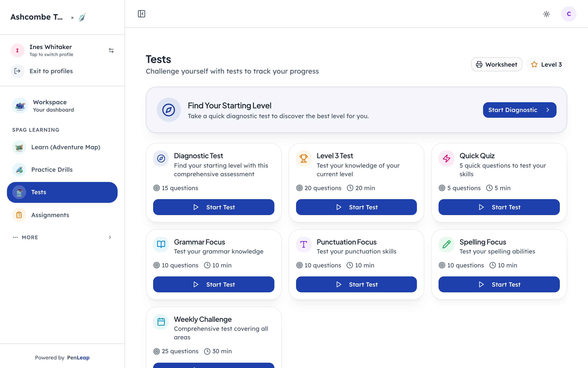
Task: Click the Level 3 star badge
Action: 546,64
